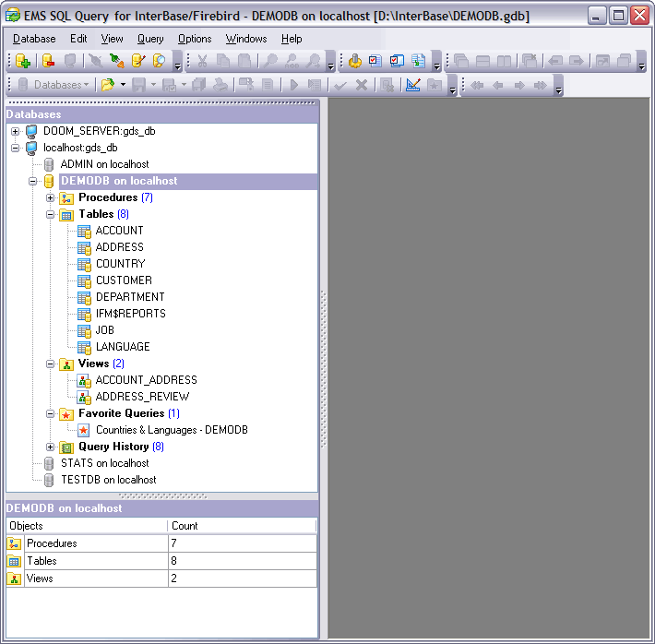Viewport: 655px width, 644px height.
Task: Collapse the Views (2) folder
Action: (x=50, y=364)
